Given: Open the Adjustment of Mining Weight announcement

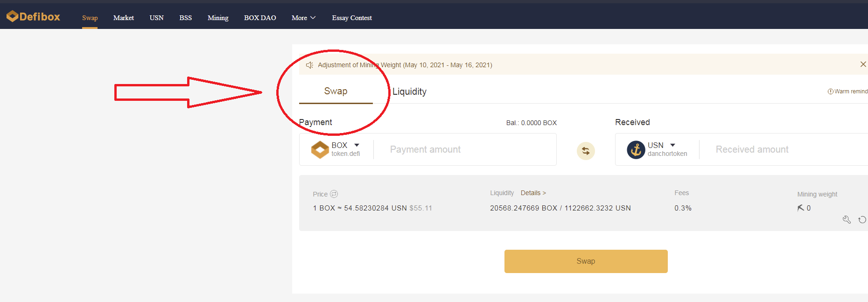Looking at the screenshot, I should [x=405, y=65].
